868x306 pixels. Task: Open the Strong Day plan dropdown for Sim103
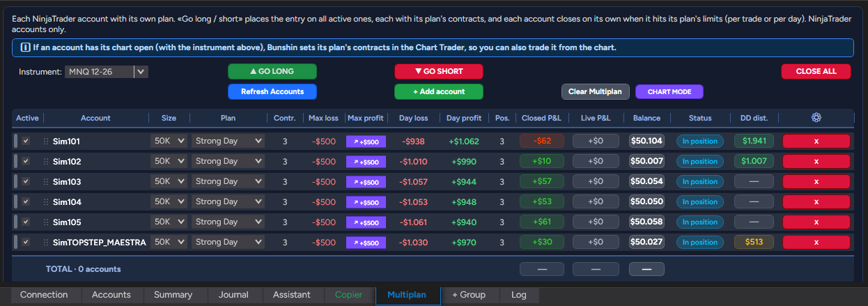(228, 181)
